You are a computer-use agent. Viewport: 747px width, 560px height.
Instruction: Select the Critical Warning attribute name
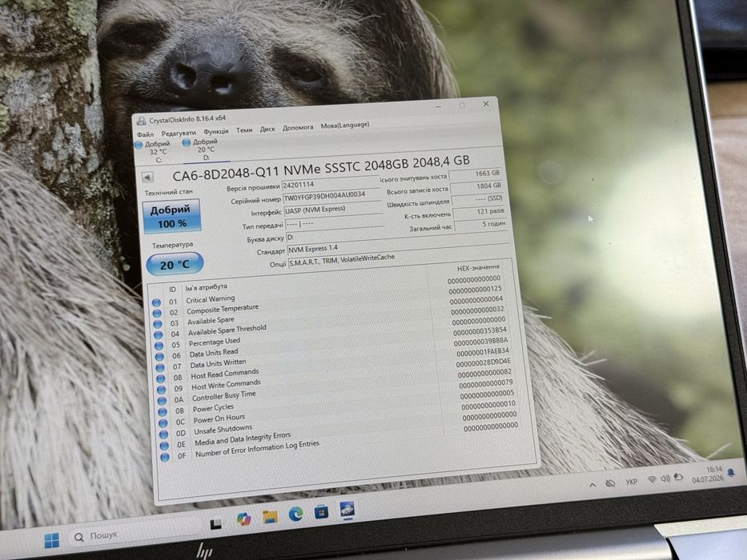click(x=210, y=299)
